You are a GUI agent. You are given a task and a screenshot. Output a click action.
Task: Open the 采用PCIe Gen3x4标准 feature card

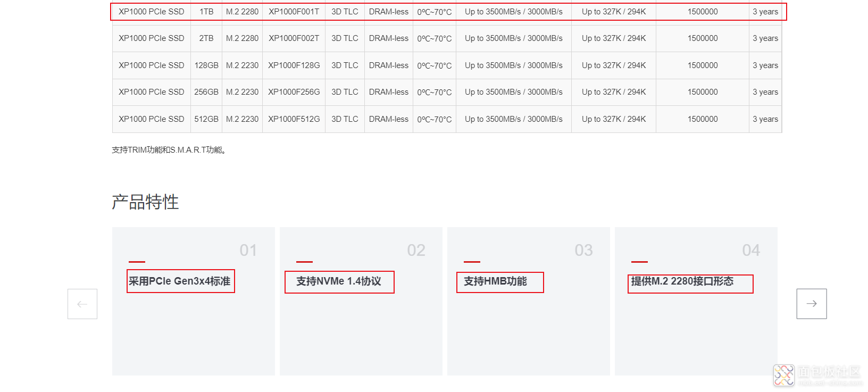tap(194, 301)
